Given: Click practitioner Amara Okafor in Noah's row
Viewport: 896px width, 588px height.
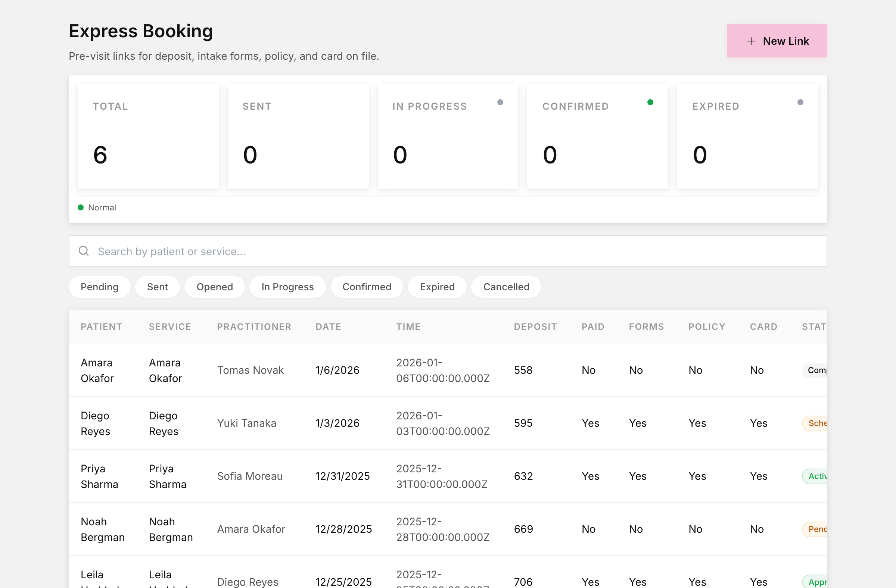Looking at the screenshot, I should pyautogui.click(x=251, y=529).
